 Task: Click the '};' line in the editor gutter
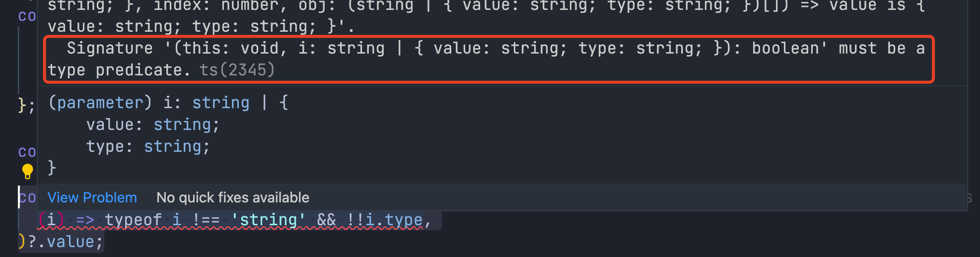click(26, 105)
